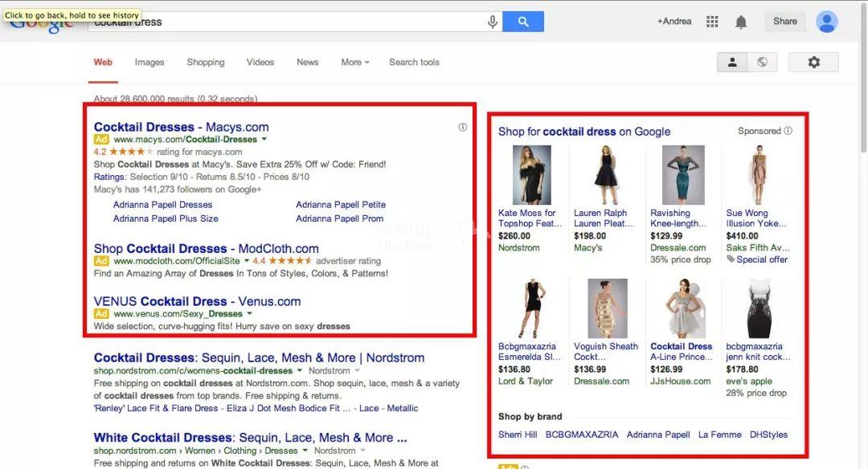Image resolution: width=868 pixels, height=469 pixels.
Task: Open the Cocktail Dresses - Macys.com ad
Action: (x=181, y=127)
